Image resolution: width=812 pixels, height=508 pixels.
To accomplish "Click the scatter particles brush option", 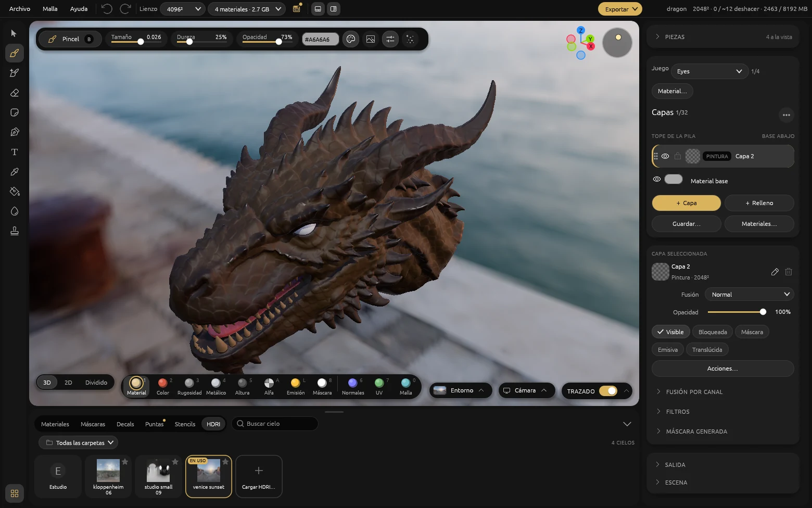I will point(410,39).
